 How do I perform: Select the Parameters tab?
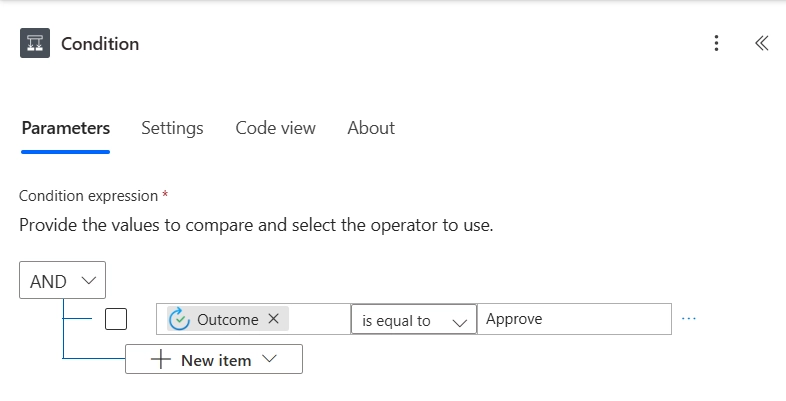(65, 128)
